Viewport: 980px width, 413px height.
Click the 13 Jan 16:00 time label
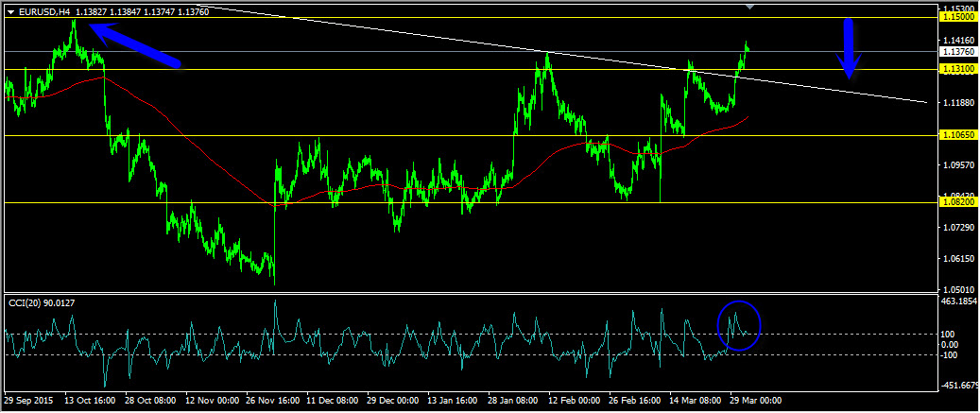tap(454, 400)
